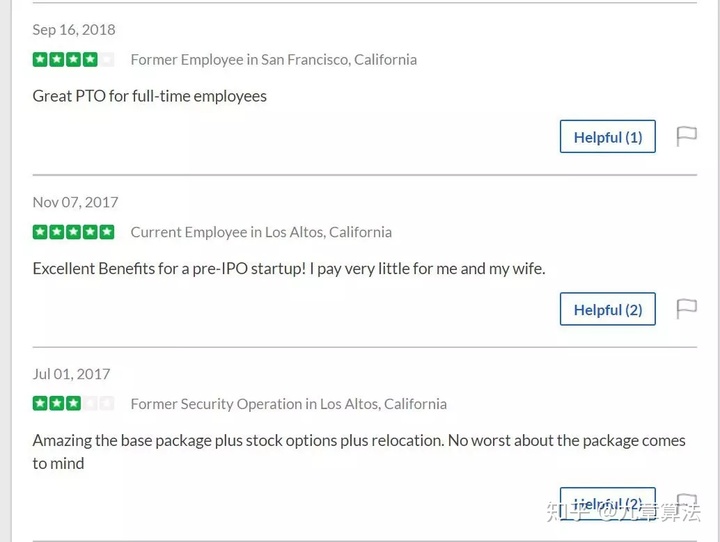Flag the Nov 07, 2017 review
The width and height of the screenshot is (720, 542).
pyautogui.click(x=686, y=309)
